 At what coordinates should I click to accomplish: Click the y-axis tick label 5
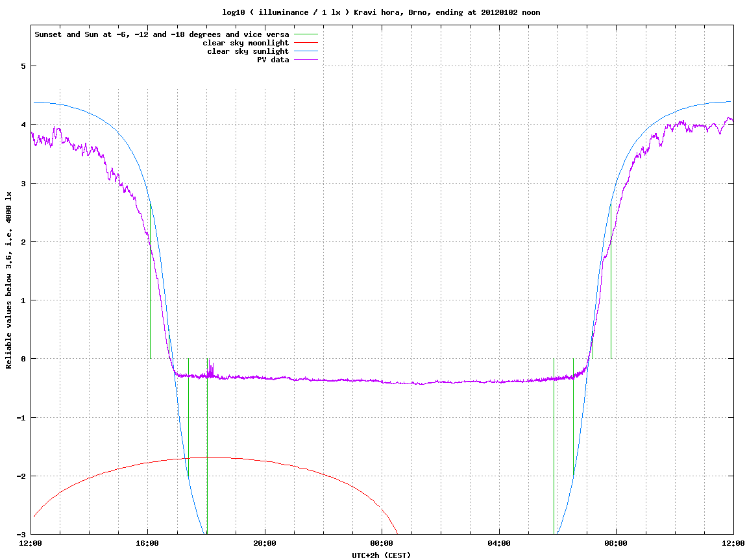click(23, 66)
